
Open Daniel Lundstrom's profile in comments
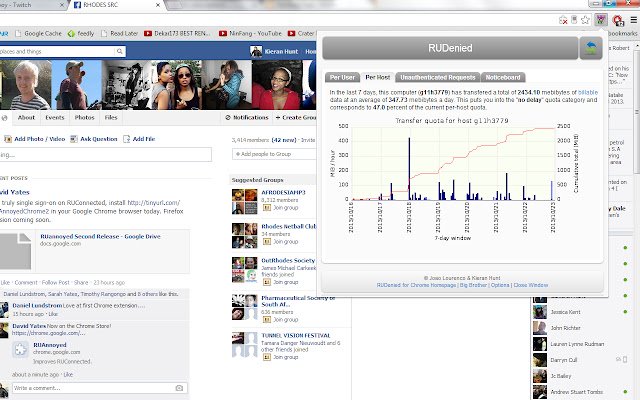click(37, 305)
